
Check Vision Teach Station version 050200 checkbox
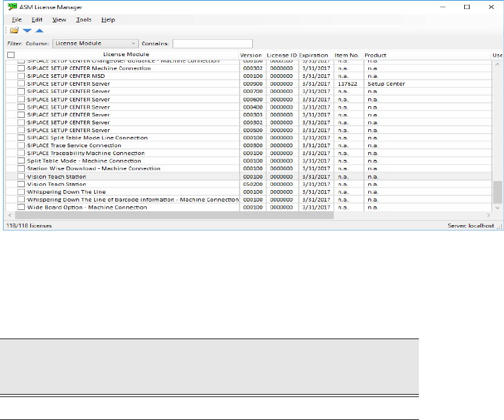[21, 184]
